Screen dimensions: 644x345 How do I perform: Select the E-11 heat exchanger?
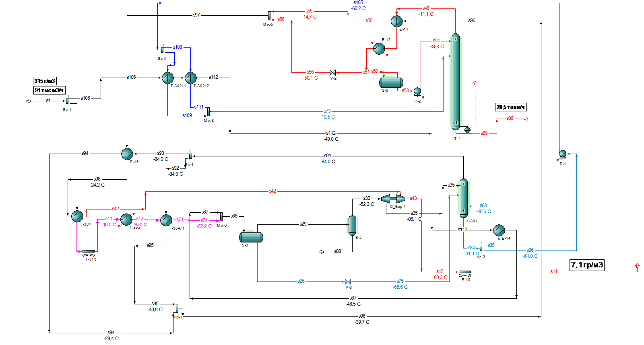396,21
